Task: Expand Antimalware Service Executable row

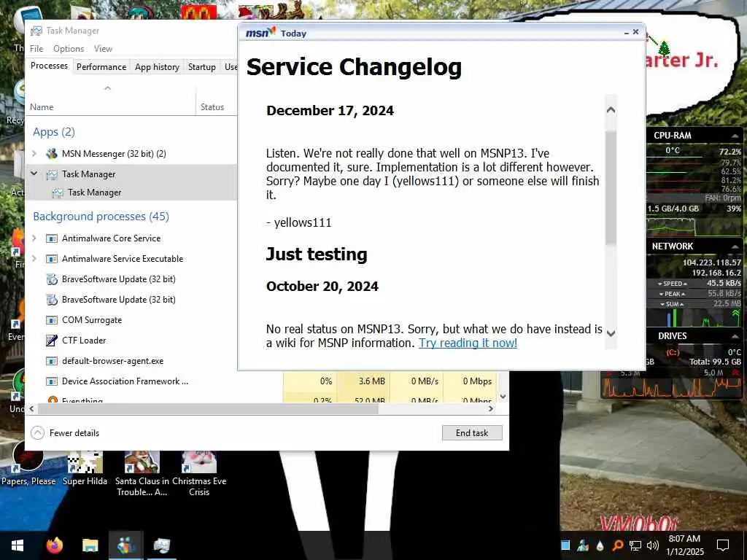Action: pyautogui.click(x=34, y=259)
